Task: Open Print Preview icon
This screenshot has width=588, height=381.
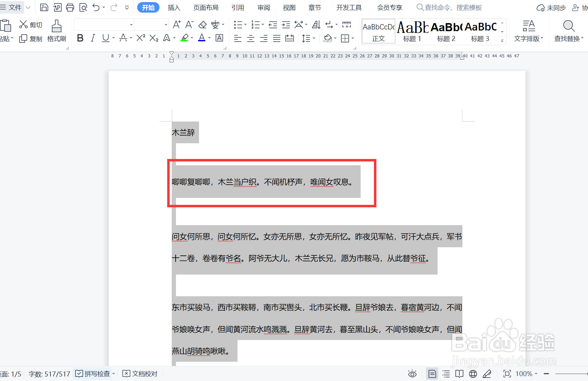Action: coord(83,7)
